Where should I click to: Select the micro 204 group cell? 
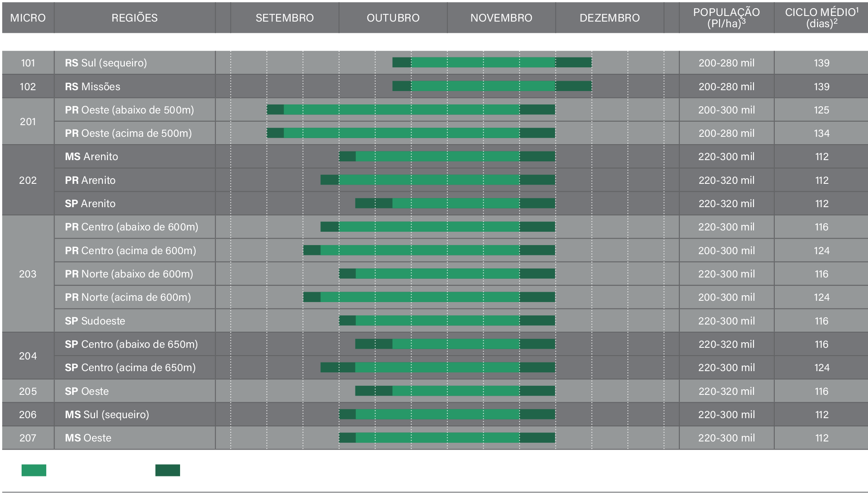coord(28,356)
